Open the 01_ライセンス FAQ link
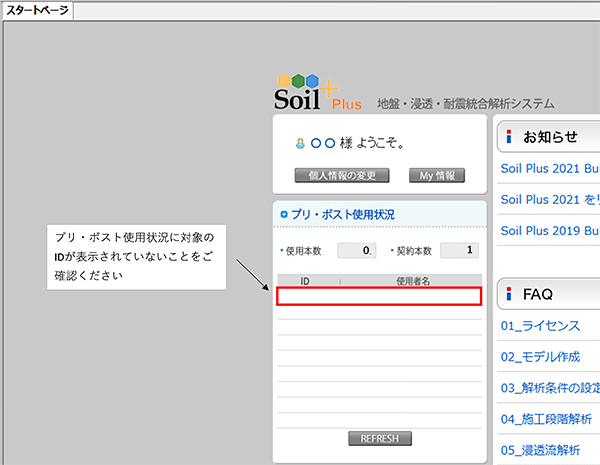The image size is (600, 465). tap(541, 326)
